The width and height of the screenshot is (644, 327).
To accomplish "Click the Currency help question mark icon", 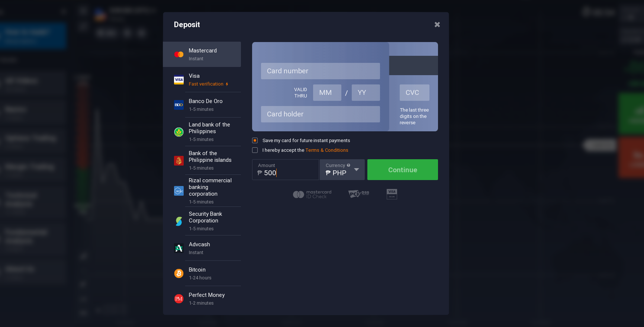I will point(348,165).
